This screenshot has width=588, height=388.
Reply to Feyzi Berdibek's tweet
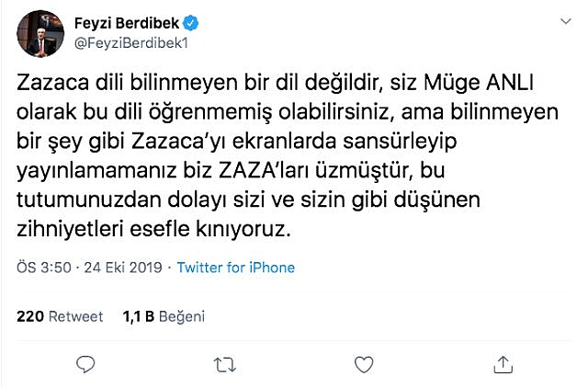pyautogui.click(x=85, y=364)
